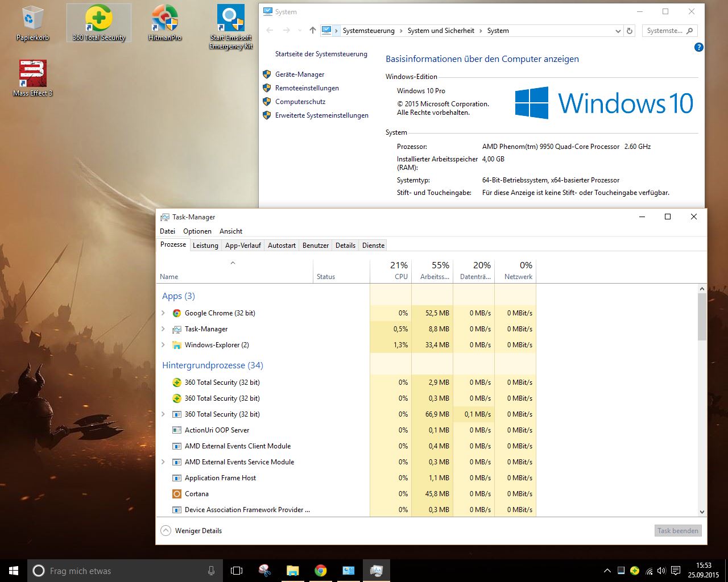This screenshot has height=582, width=728.
Task: Open the Geräte-Manager link
Action: [299, 74]
